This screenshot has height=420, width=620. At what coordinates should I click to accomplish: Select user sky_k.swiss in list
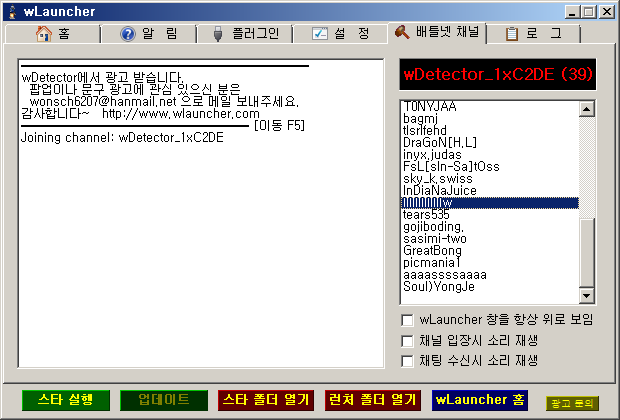point(490,178)
